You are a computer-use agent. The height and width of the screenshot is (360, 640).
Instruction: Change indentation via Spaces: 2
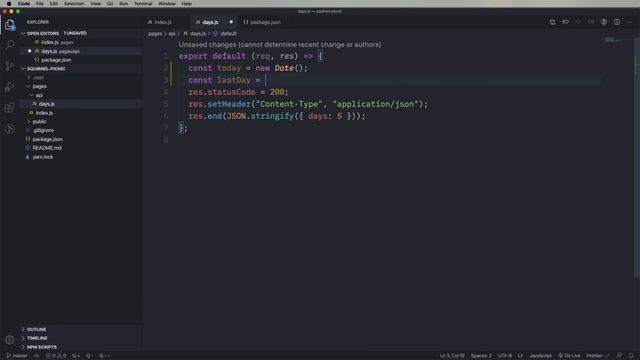[481, 356]
